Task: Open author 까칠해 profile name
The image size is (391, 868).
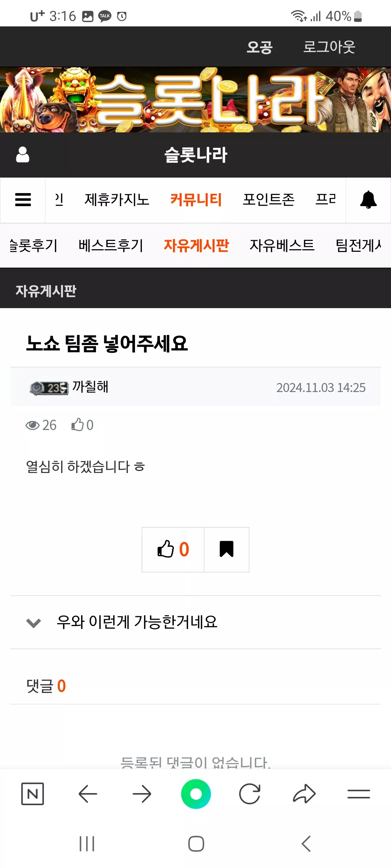Action: click(x=90, y=387)
